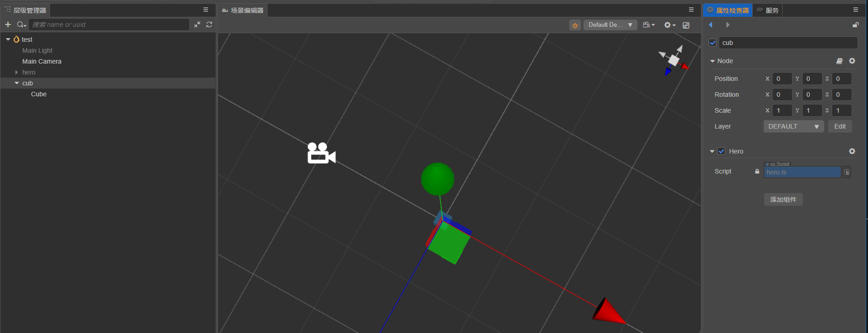868x333 pixels.
Task: Open the Layer DEFAULT dropdown
Action: click(x=794, y=126)
